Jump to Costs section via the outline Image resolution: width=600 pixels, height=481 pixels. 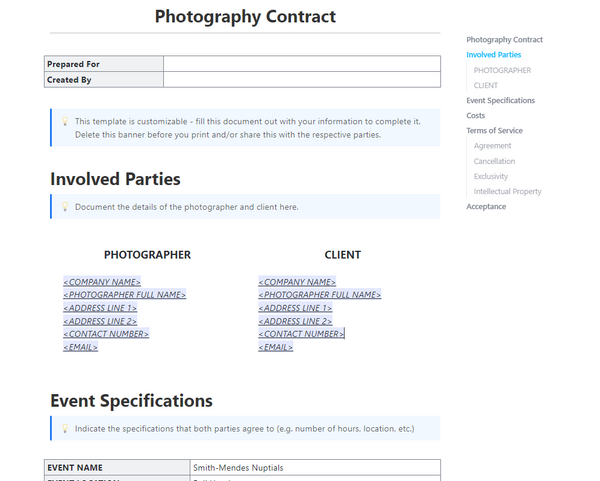point(475,116)
